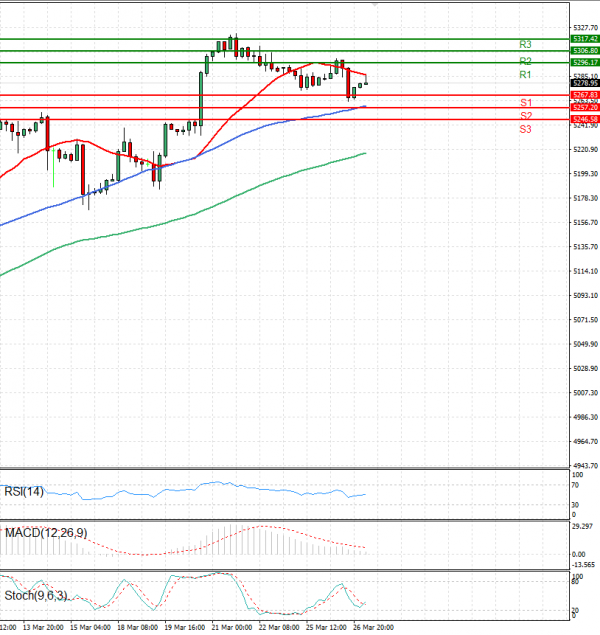The height and width of the screenshot is (635, 600).
Task: Click the 5156.70 price axis value
Action: [585, 222]
